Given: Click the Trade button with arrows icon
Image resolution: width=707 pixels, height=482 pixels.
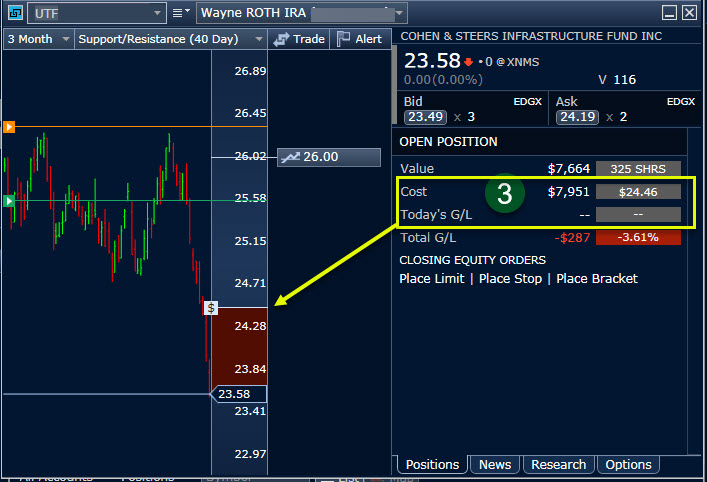Looking at the screenshot, I should pos(299,39).
